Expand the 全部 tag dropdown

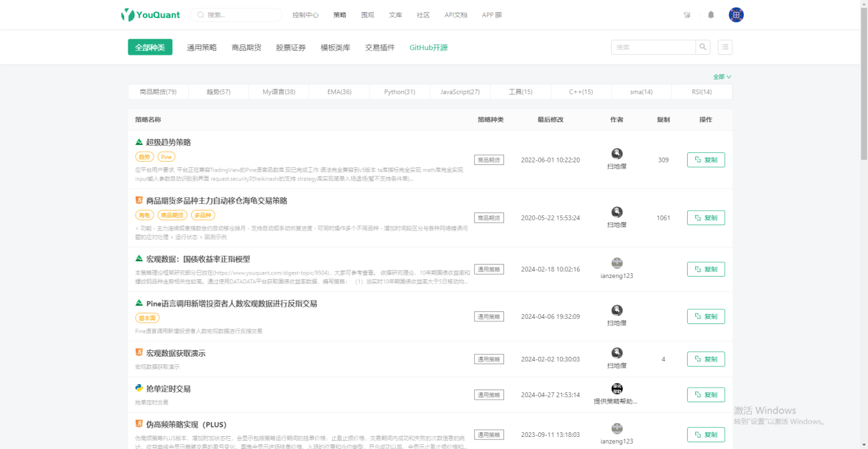tap(722, 77)
